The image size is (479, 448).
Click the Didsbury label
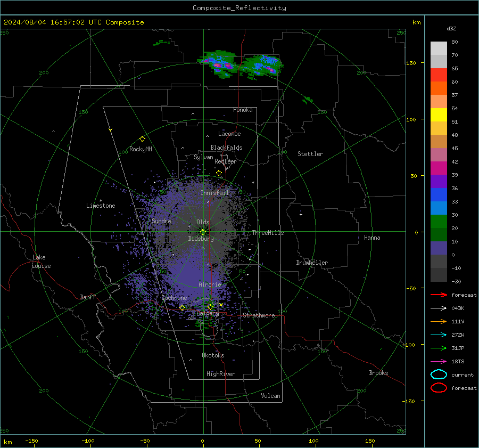point(201,239)
